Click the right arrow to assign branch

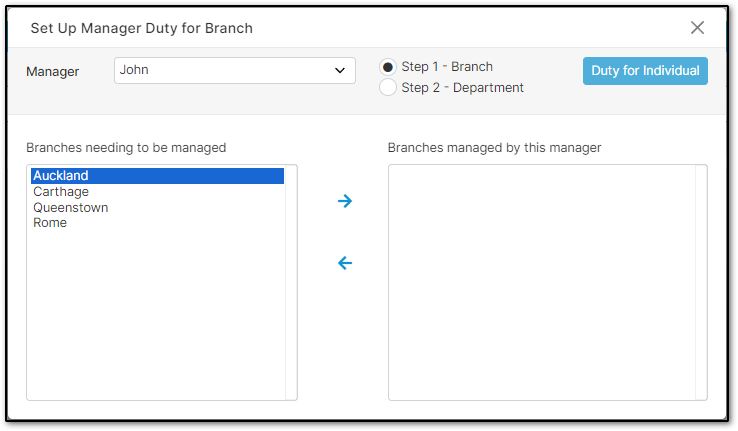(x=345, y=201)
